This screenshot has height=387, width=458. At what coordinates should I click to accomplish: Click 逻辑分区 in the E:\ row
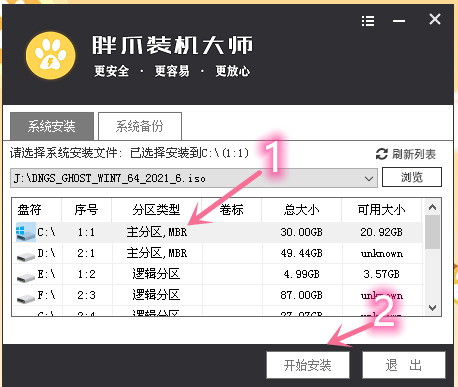pos(156,274)
